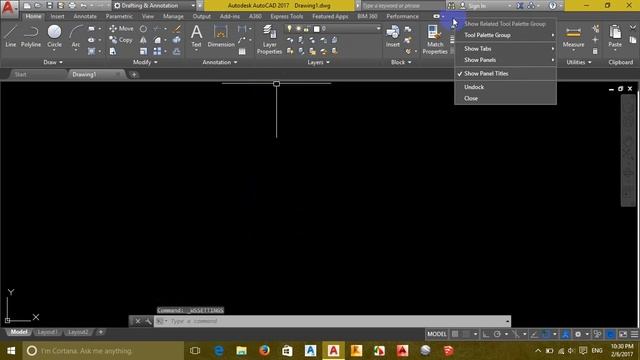The height and width of the screenshot is (360, 640).
Task: Toggle clean screen in status bar
Action: pyautogui.click(x=623, y=334)
